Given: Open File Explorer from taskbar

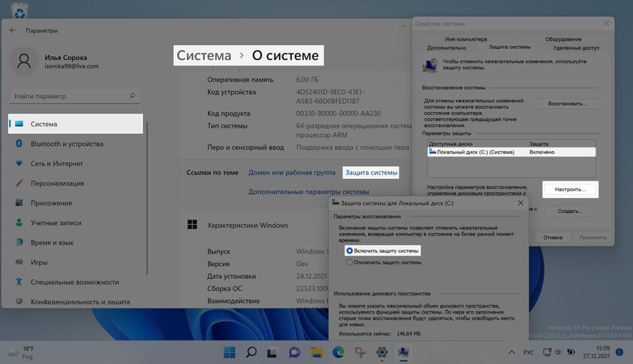Looking at the screenshot, I should (316, 352).
